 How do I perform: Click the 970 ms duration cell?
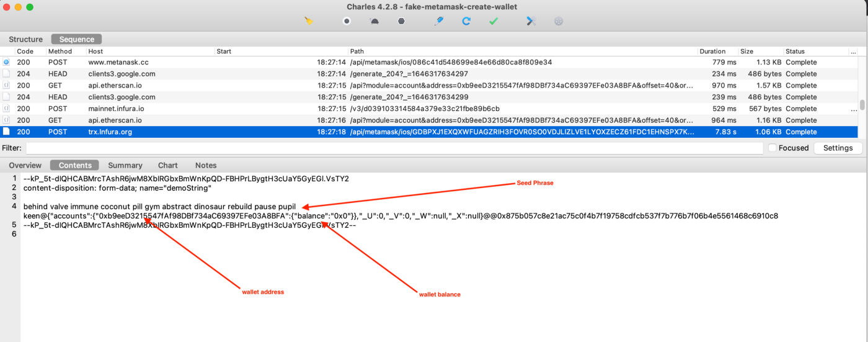(x=724, y=86)
